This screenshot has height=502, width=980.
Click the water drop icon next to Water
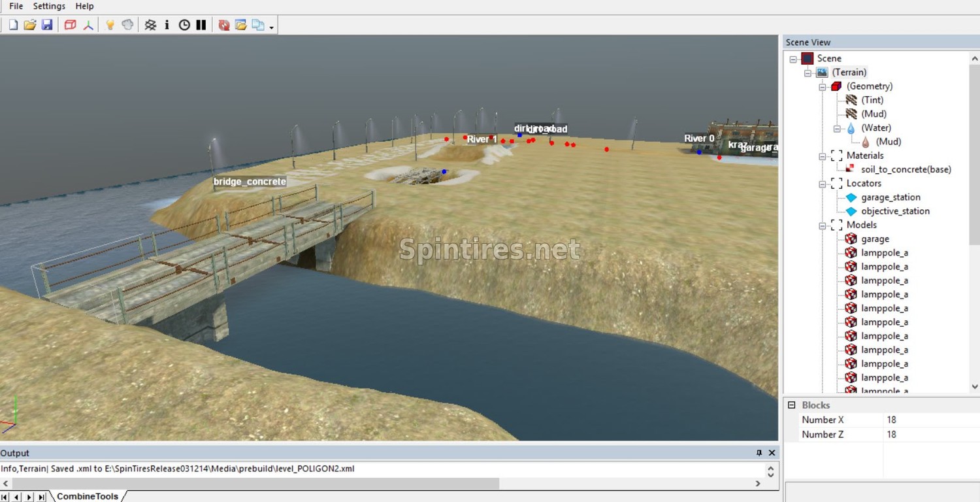(x=851, y=128)
